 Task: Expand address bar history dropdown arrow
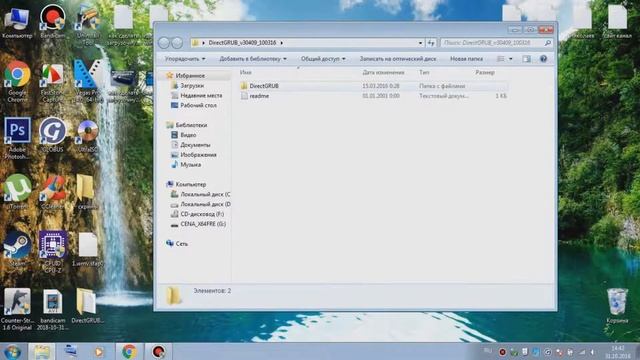[x=420, y=42]
